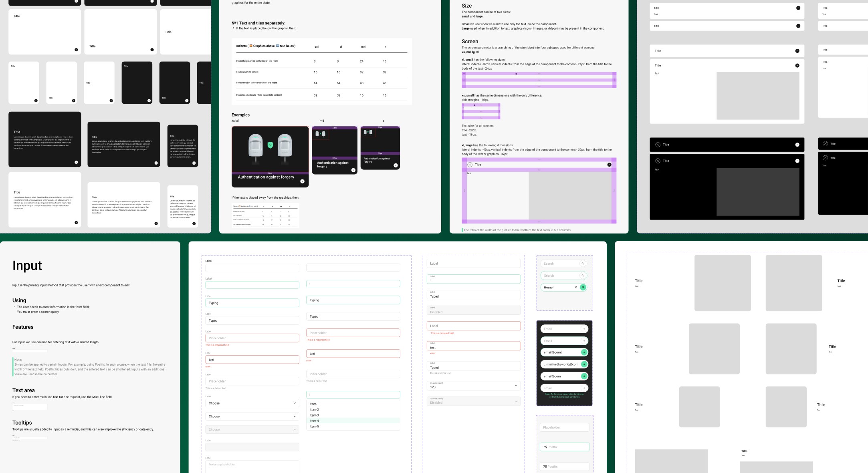
Task: Click the labeled field containing Typing
Action: pyautogui.click(x=252, y=303)
